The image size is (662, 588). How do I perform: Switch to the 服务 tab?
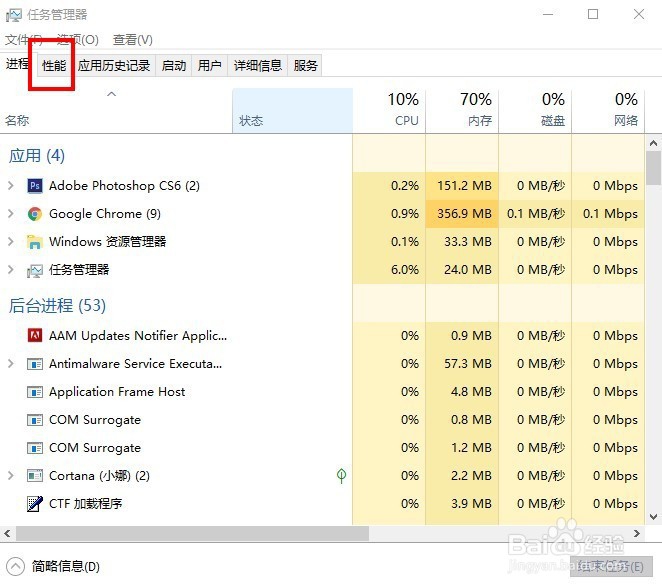(305, 65)
